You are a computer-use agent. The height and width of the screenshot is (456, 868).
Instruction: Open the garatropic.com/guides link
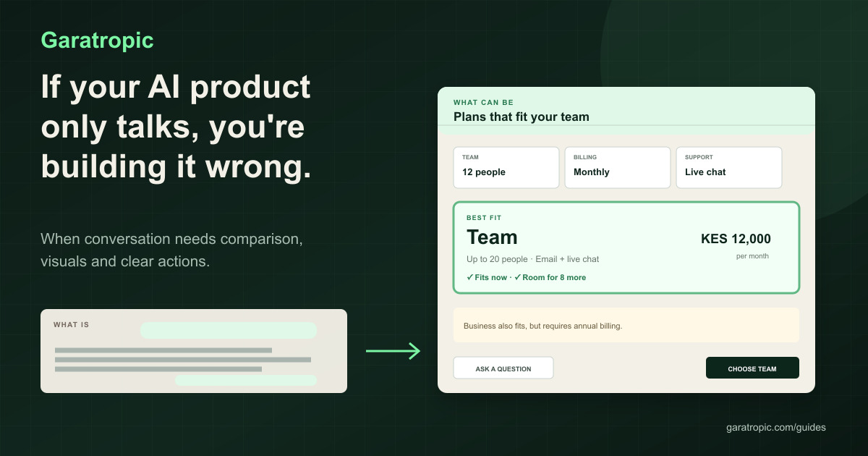coord(776,427)
